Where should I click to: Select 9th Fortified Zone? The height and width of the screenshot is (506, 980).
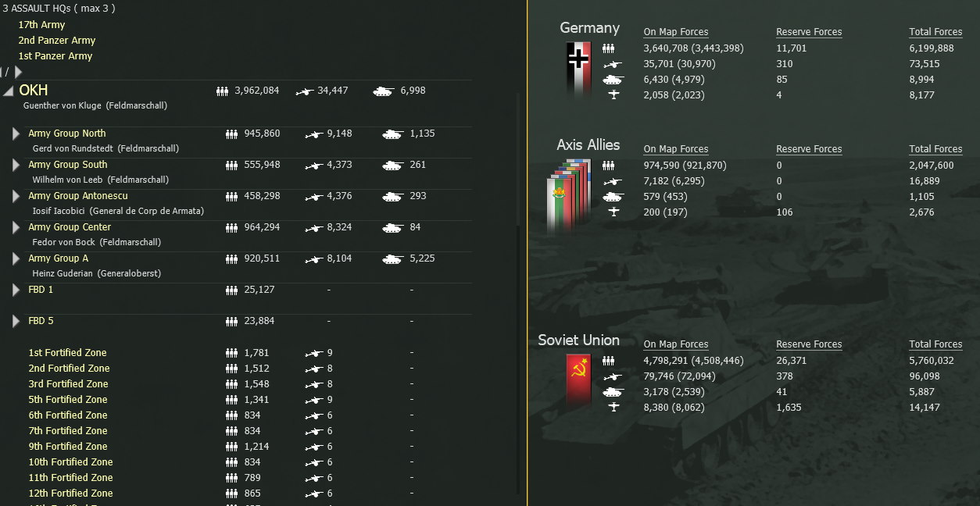pos(68,447)
